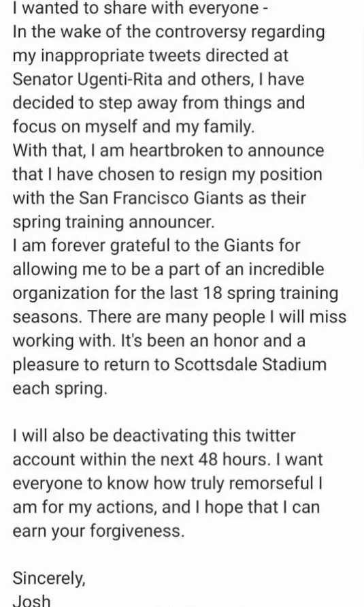
Task: Click the phrase 'spring training announcer.'
Action: (113, 222)
